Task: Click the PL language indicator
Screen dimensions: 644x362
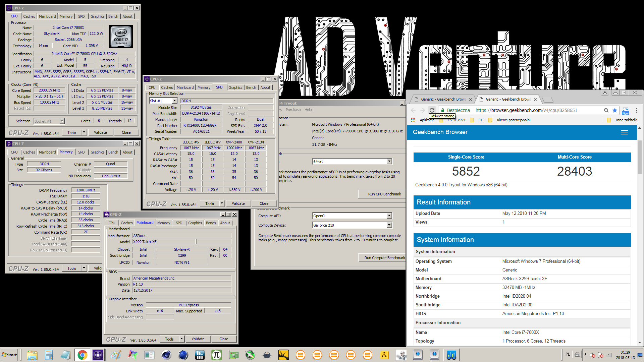Action: tap(568, 354)
